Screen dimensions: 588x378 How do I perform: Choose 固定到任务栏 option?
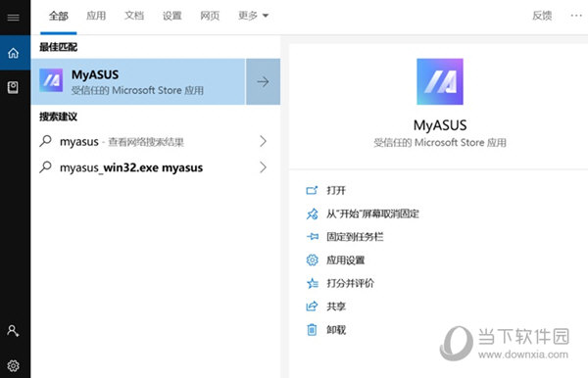pyautogui.click(x=355, y=237)
